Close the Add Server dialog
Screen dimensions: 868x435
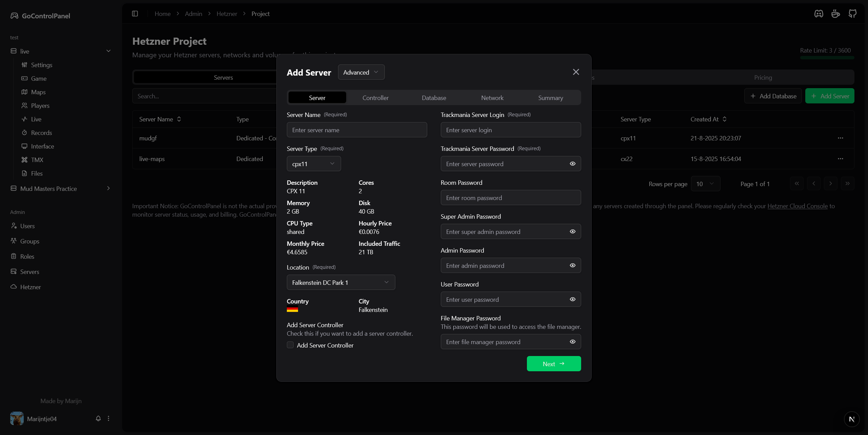coord(576,72)
